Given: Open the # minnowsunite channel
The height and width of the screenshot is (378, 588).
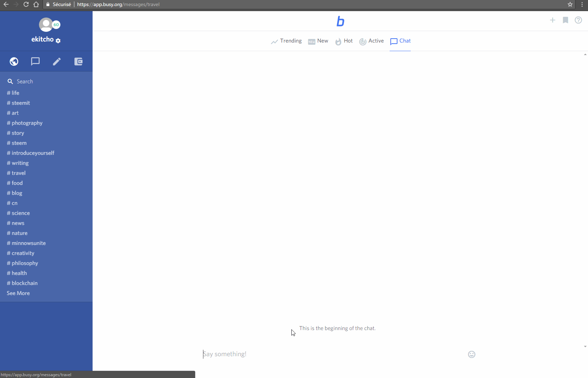Looking at the screenshot, I should click(26, 243).
